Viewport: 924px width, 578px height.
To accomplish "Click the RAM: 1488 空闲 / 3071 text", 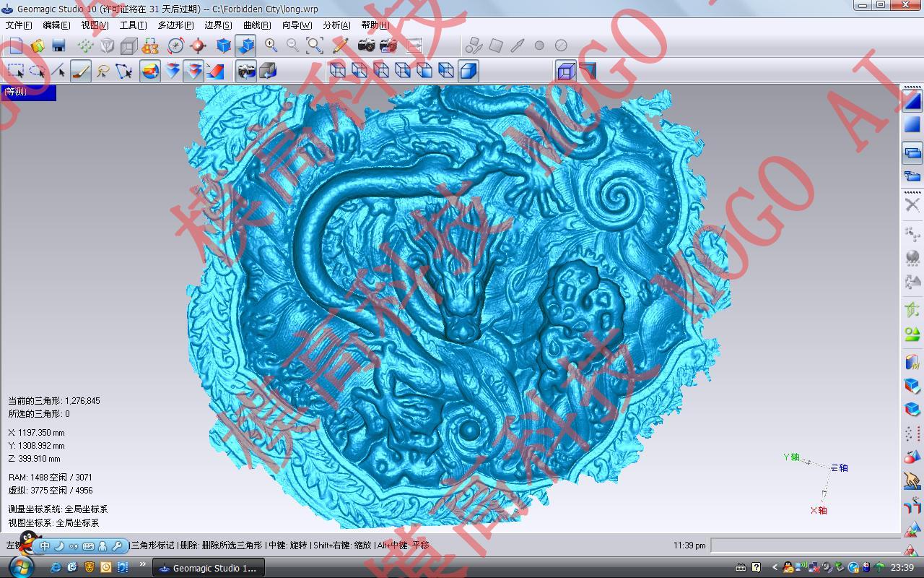I will tap(50, 477).
